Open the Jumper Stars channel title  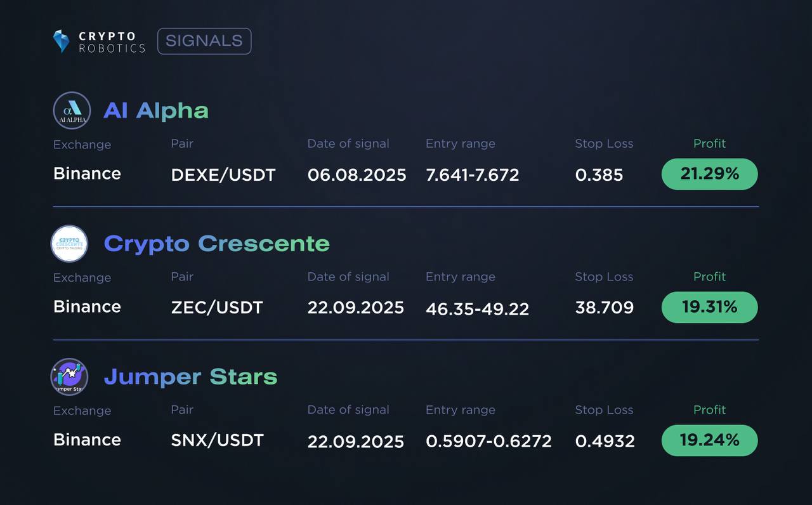[190, 377]
